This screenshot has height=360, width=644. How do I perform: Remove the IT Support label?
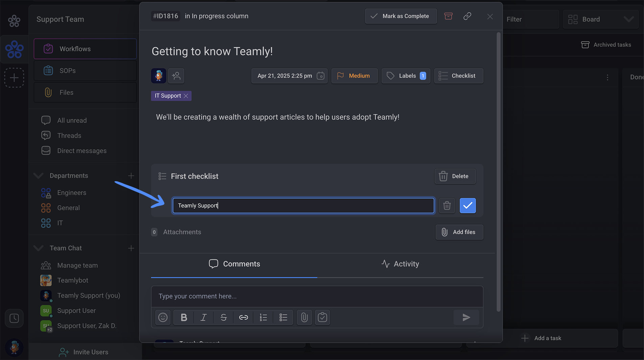[186, 96]
